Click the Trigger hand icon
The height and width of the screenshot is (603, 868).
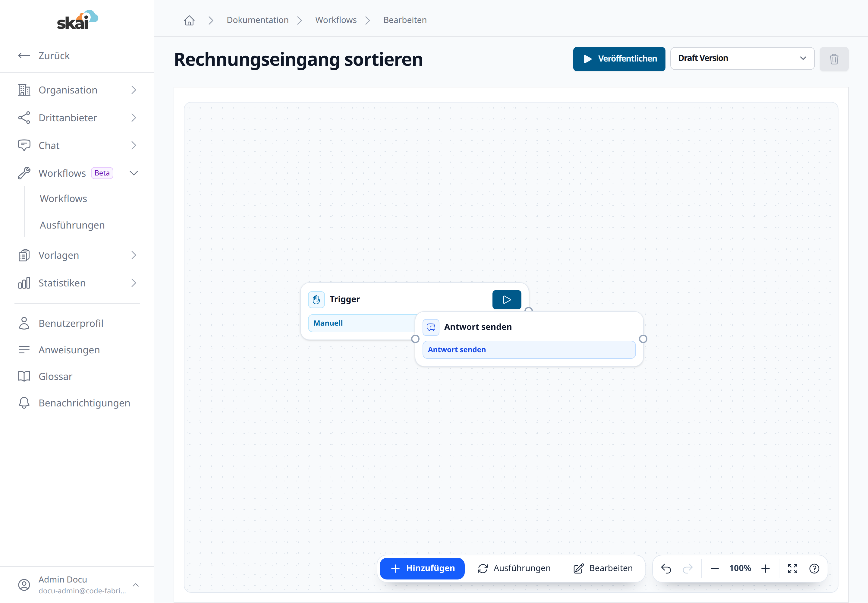tap(316, 300)
